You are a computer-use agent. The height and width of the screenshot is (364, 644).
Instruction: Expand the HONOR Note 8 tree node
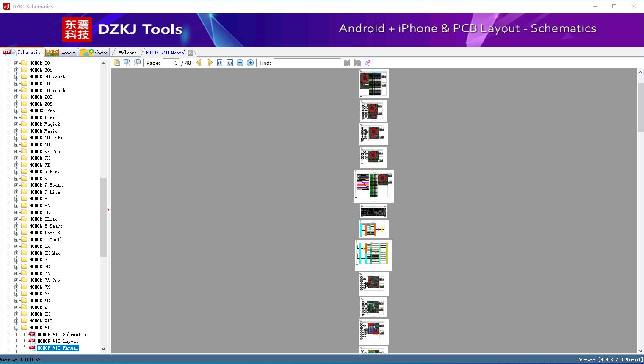tap(16, 233)
